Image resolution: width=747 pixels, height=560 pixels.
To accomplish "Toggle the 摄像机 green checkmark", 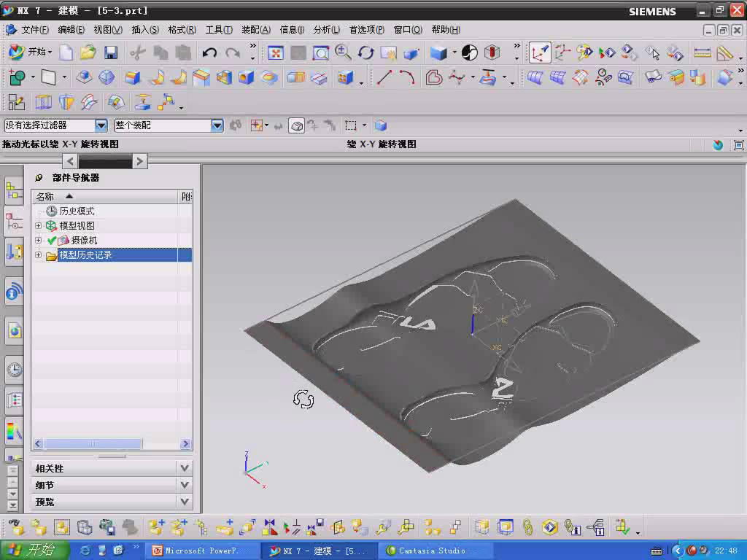I will point(52,241).
